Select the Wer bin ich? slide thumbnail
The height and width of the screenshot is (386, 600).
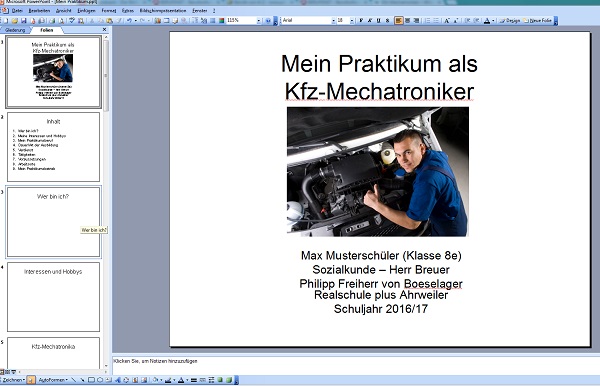[x=54, y=222]
